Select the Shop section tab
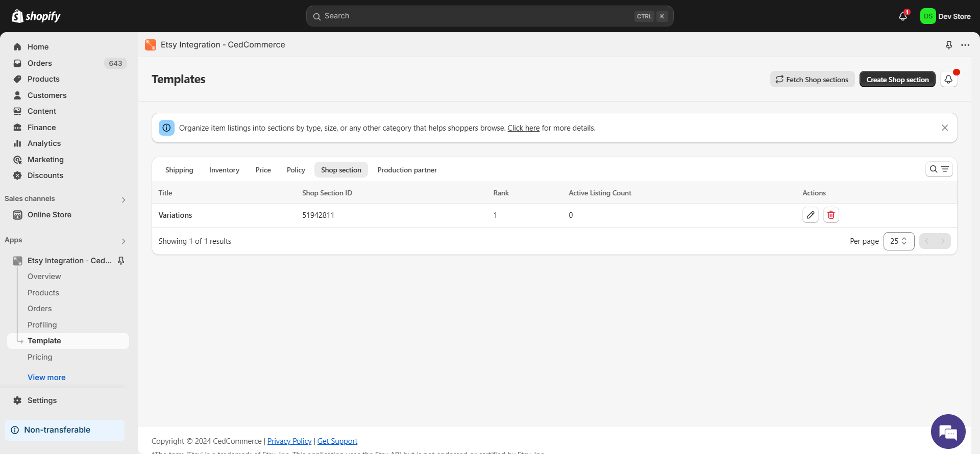 click(x=341, y=170)
